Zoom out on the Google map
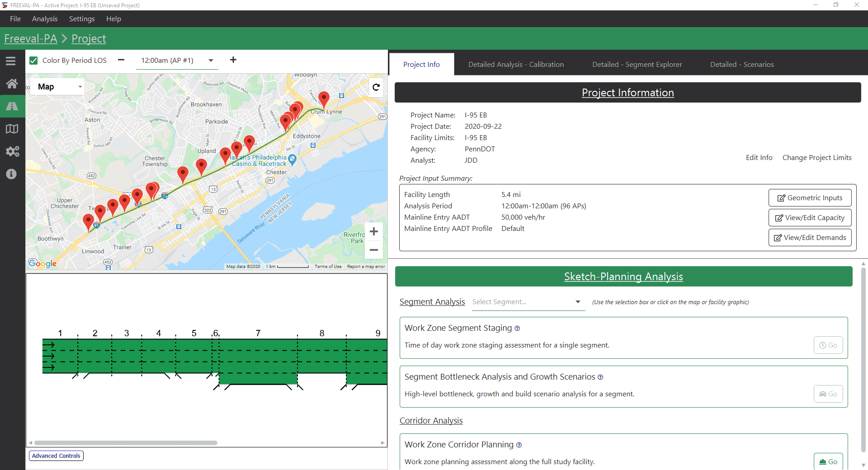The width and height of the screenshot is (868, 470). point(374,250)
